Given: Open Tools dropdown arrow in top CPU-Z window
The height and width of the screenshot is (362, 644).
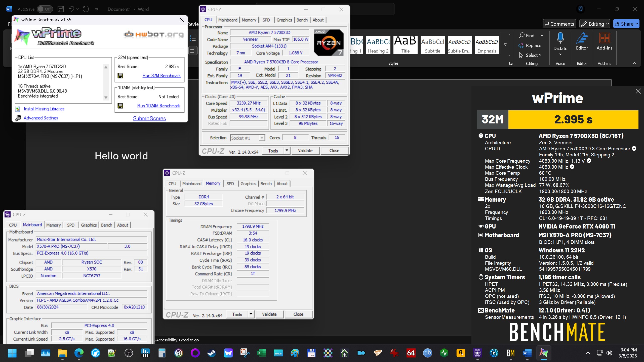Looking at the screenshot, I should [x=287, y=151].
